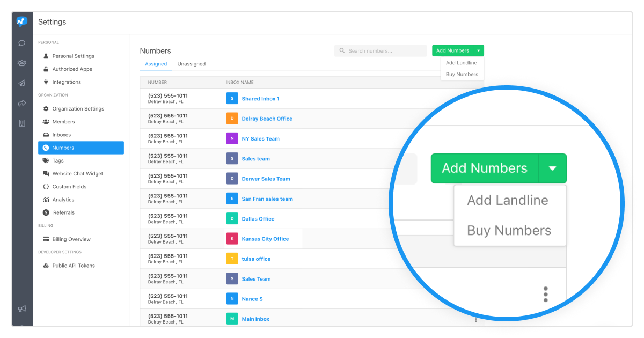Screen dimensions: 644x338
Task: Click the gear icon beside Organization Settings
Action: point(46,108)
